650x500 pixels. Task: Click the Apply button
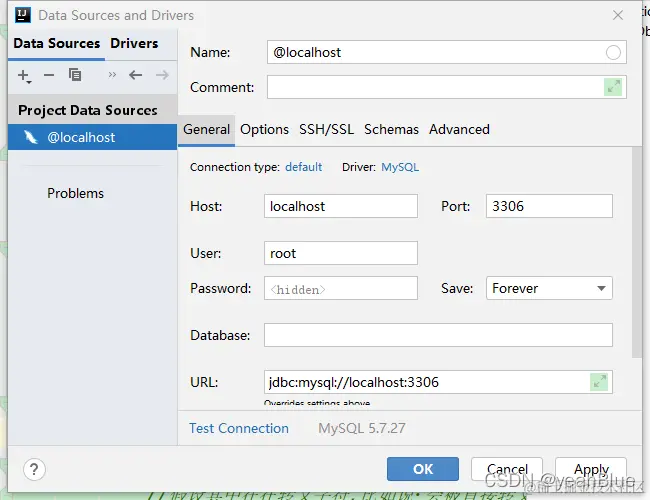tap(591, 469)
